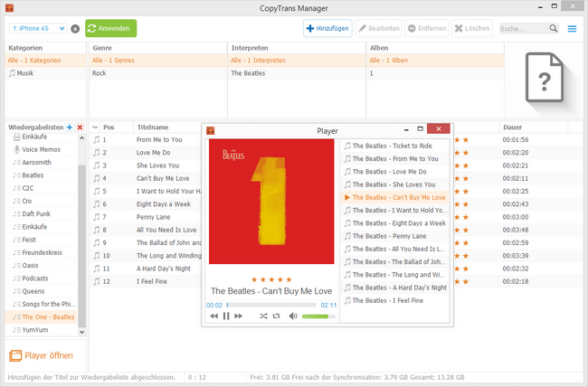
Task: Click the star rating in the Player
Action: 271,279
